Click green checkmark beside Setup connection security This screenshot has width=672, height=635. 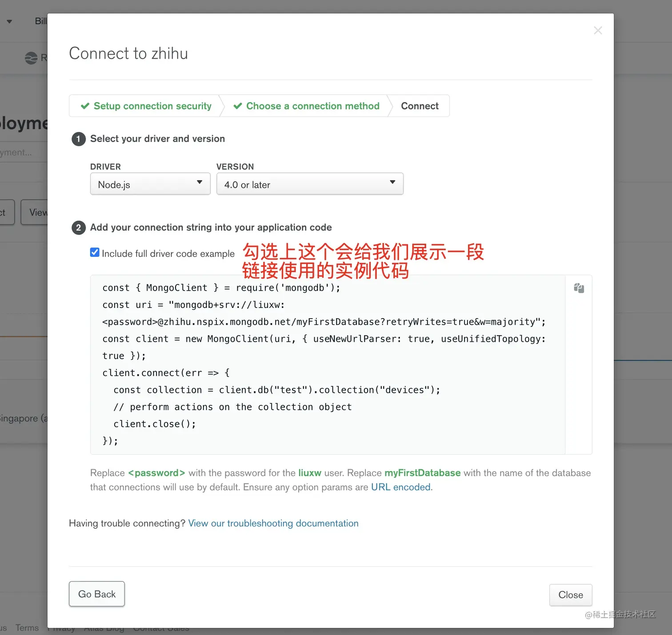click(x=85, y=106)
